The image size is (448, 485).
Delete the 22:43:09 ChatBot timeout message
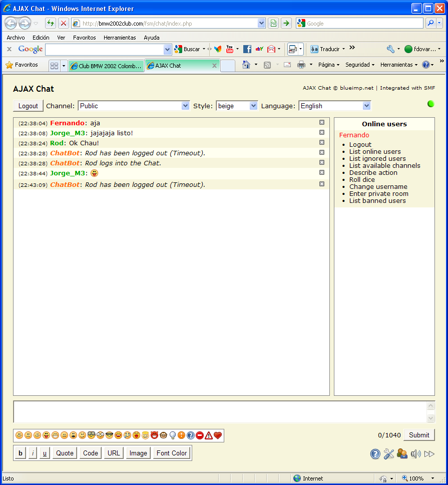click(322, 184)
